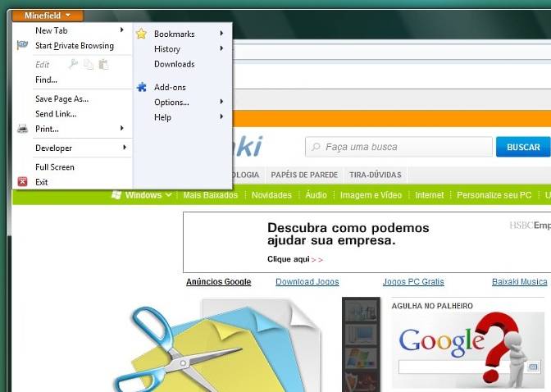Screen dimensions: 551x392
Task: Click the Anúncios Google label
Action: click(219, 281)
